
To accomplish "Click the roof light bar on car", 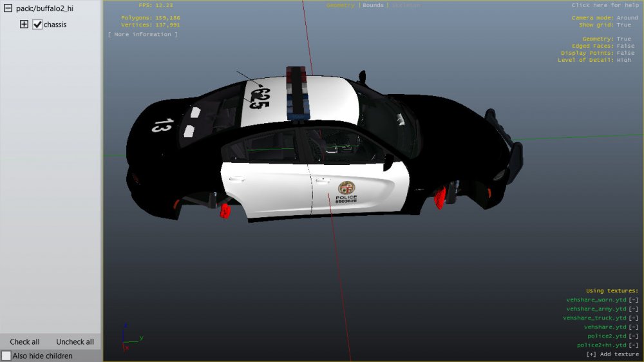I will click(298, 93).
